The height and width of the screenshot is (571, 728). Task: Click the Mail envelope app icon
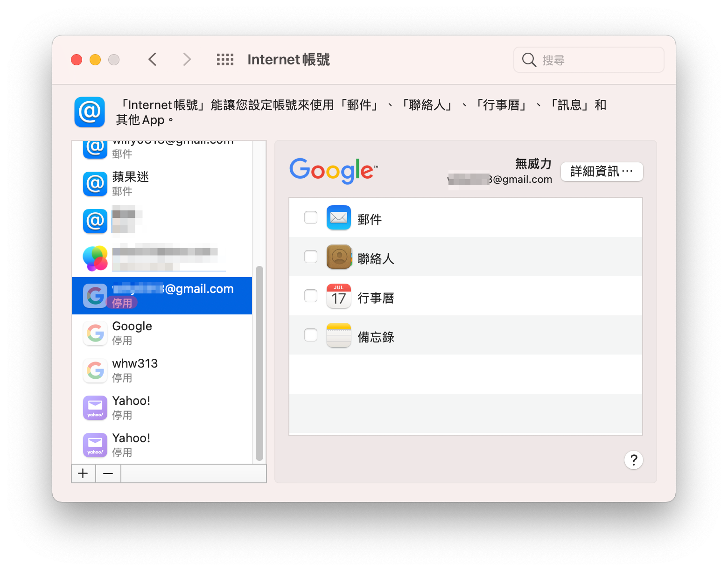(339, 217)
